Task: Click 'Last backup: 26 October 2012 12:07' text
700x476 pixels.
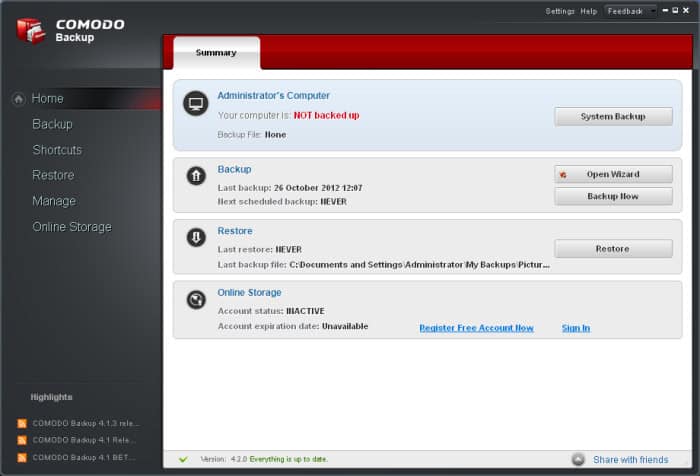Action: [290, 188]
